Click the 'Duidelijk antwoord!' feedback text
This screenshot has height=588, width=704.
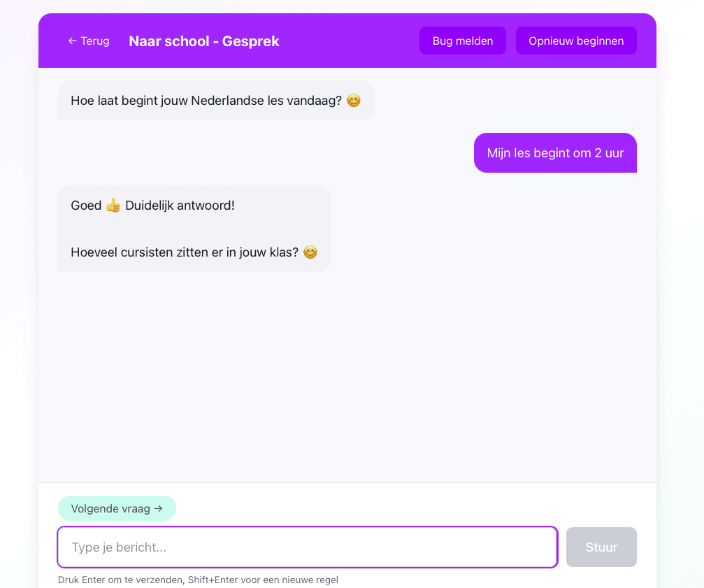(180, 206)
